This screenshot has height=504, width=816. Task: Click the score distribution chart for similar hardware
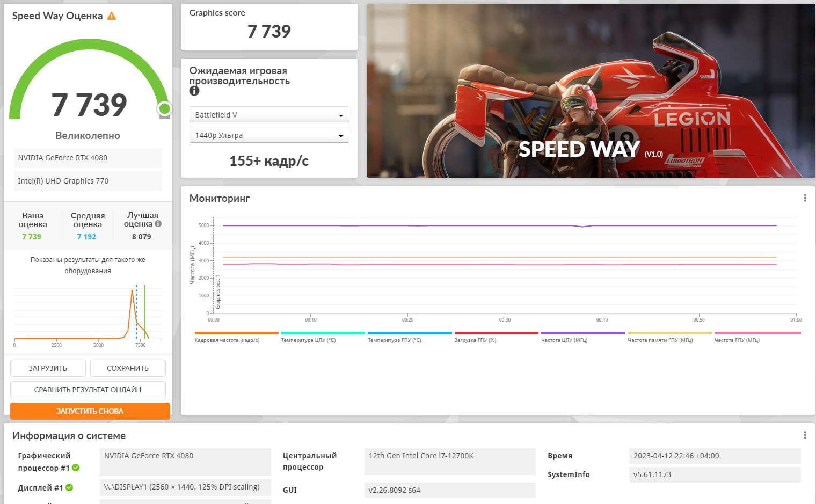[88, 316]
